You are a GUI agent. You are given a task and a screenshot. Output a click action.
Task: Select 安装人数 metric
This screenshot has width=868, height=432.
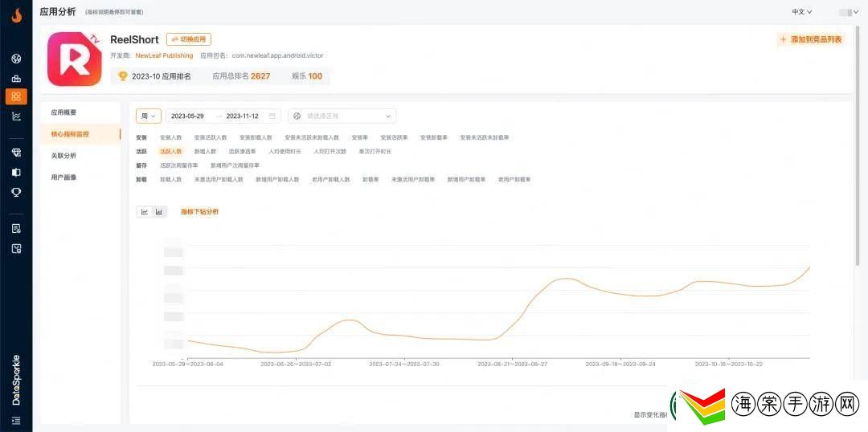[170, 137]
